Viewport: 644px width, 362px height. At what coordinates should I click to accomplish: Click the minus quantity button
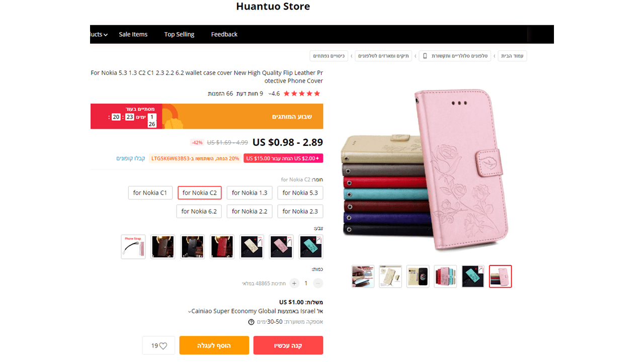point(318,284)
